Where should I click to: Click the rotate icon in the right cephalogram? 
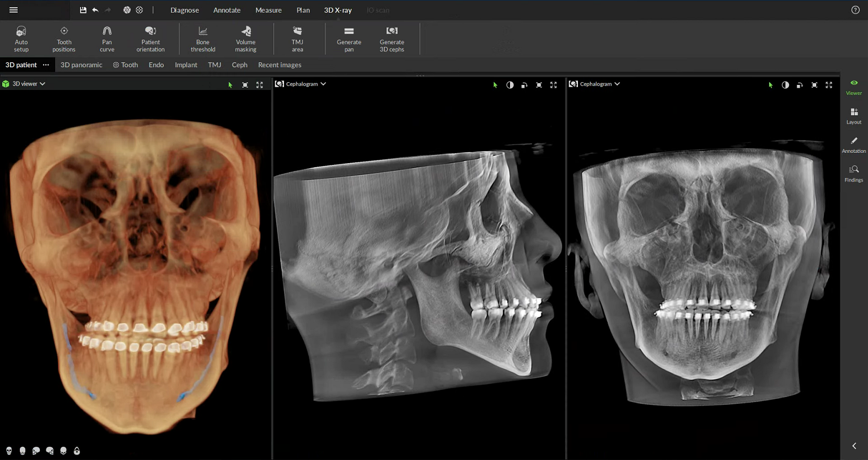(x=800, y=85)
